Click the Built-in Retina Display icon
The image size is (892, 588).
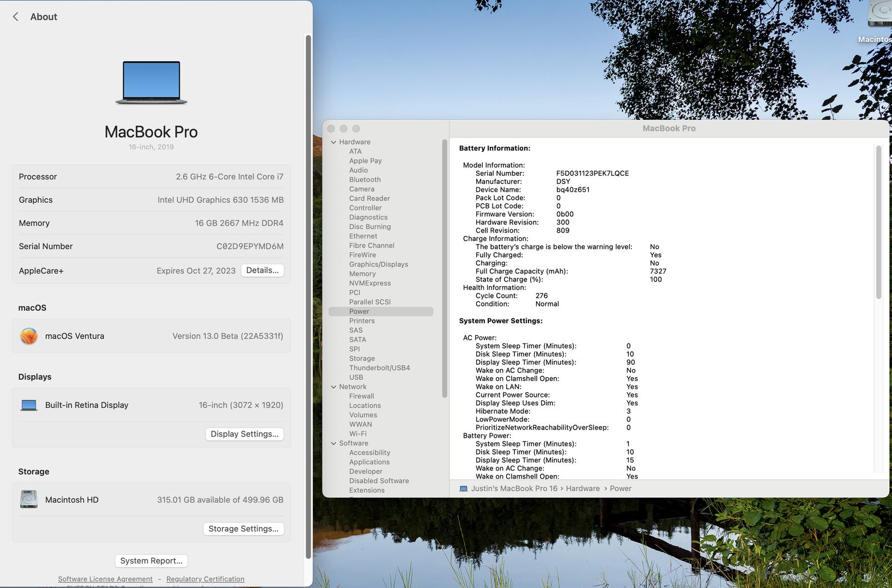pos(29,405)
